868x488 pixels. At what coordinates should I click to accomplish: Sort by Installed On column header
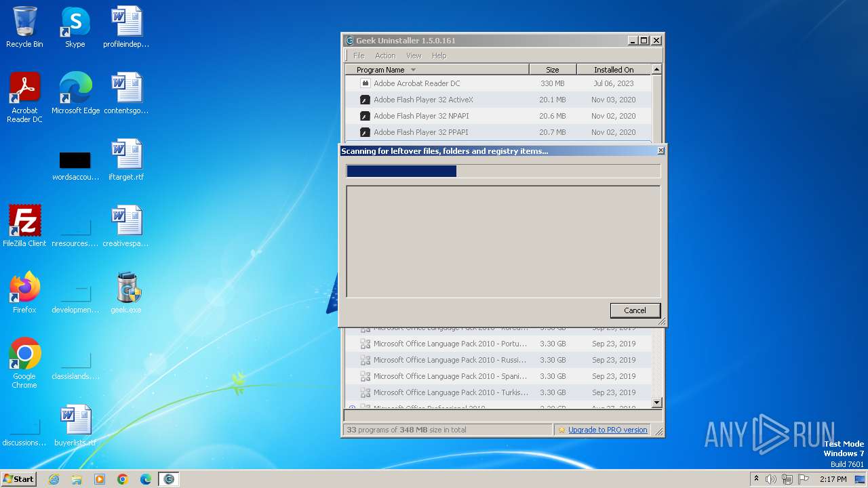(614, 70)
